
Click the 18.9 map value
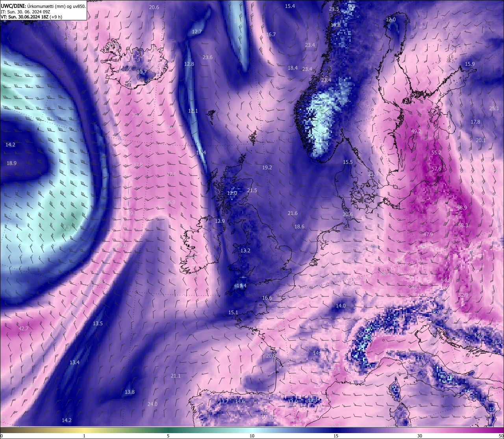coord(11,163)
